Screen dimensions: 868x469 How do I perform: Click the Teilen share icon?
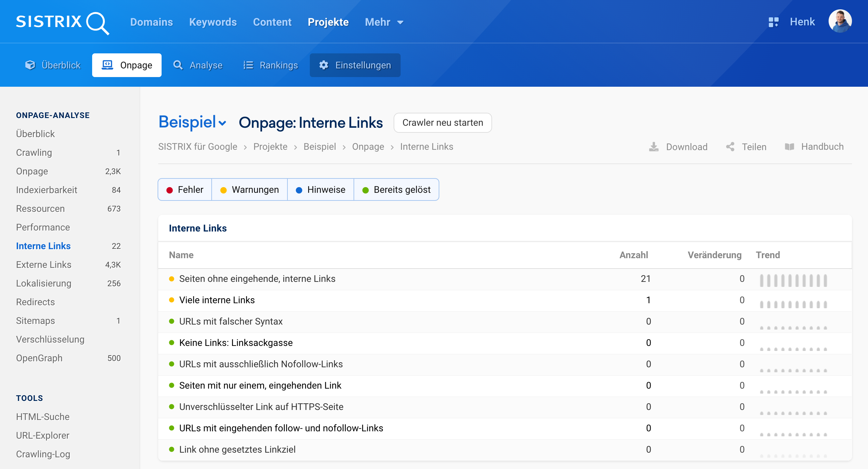tap(730, 147)
